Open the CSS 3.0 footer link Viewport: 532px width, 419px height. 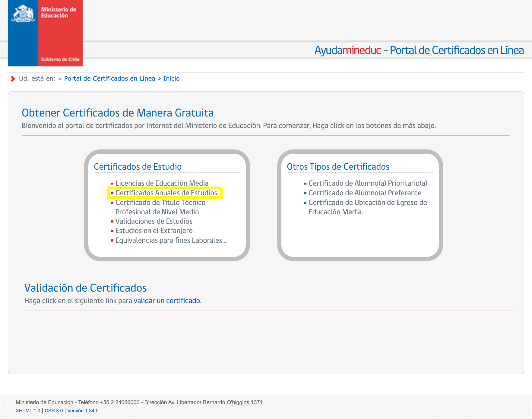54,411
